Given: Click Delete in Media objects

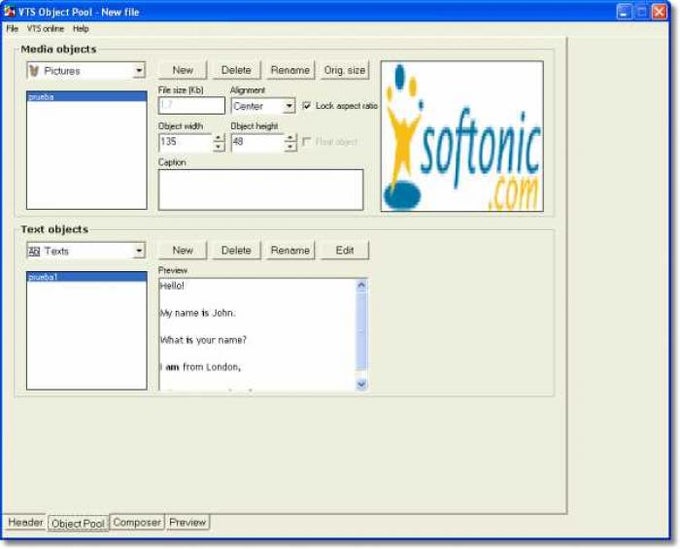Looking at the screenshot, I should (x=236, y=70).
